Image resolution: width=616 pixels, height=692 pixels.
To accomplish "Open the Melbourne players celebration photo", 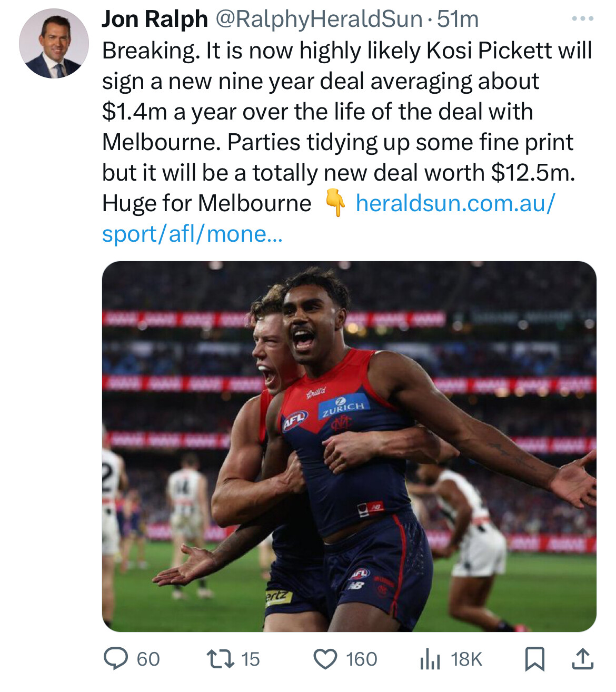I will 349,446.
